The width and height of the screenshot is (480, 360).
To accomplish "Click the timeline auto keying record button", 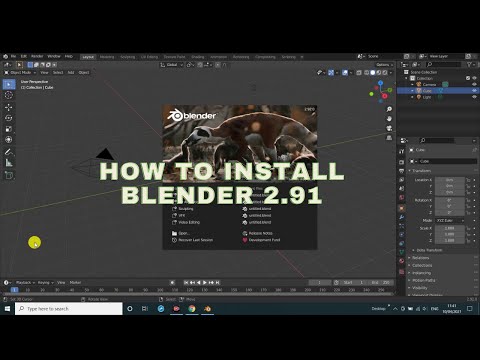I will click(x=172, y=283).
